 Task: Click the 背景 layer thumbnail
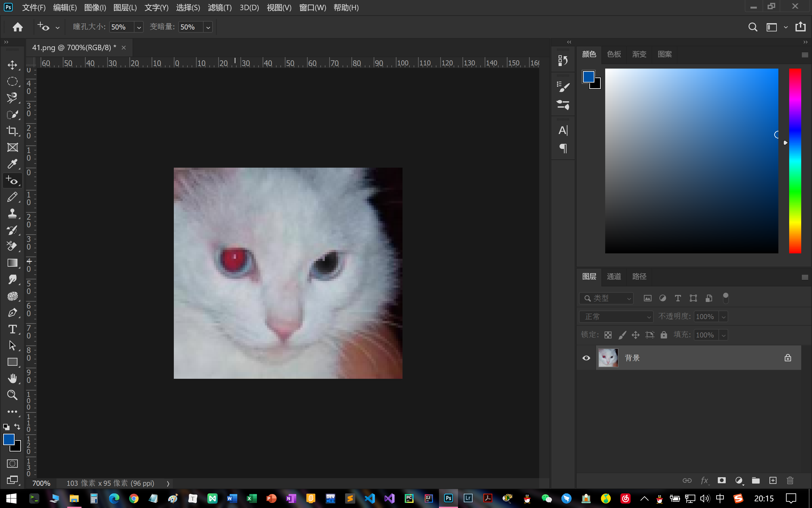608,358
